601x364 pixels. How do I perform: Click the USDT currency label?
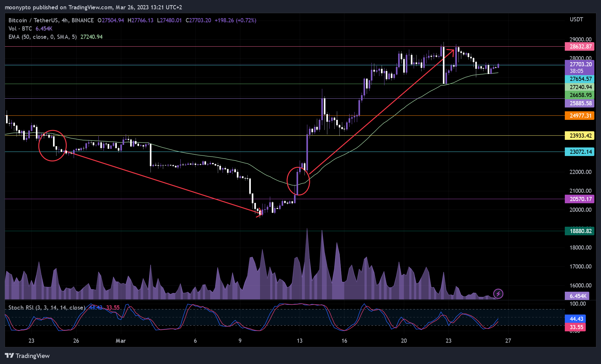576,19
